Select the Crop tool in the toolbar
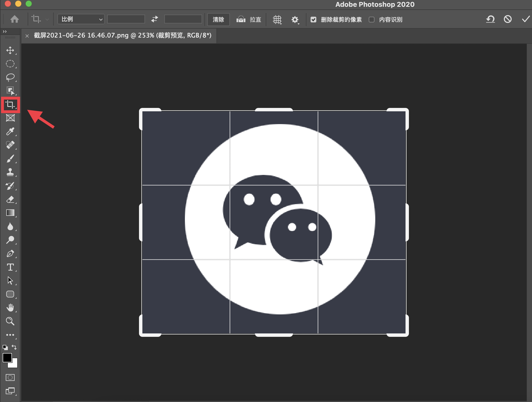The image size is (532, 402). (10, 105)
